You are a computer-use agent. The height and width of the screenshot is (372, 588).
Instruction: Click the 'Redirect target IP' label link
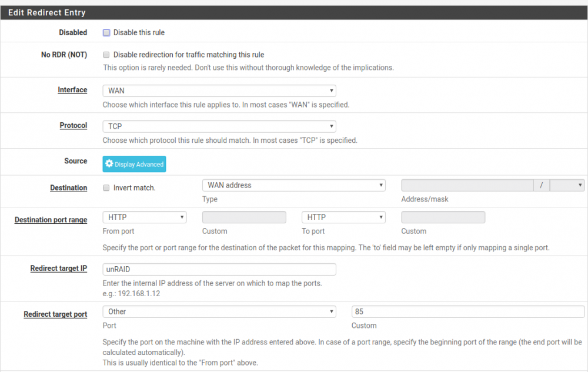tap(58, 268)
